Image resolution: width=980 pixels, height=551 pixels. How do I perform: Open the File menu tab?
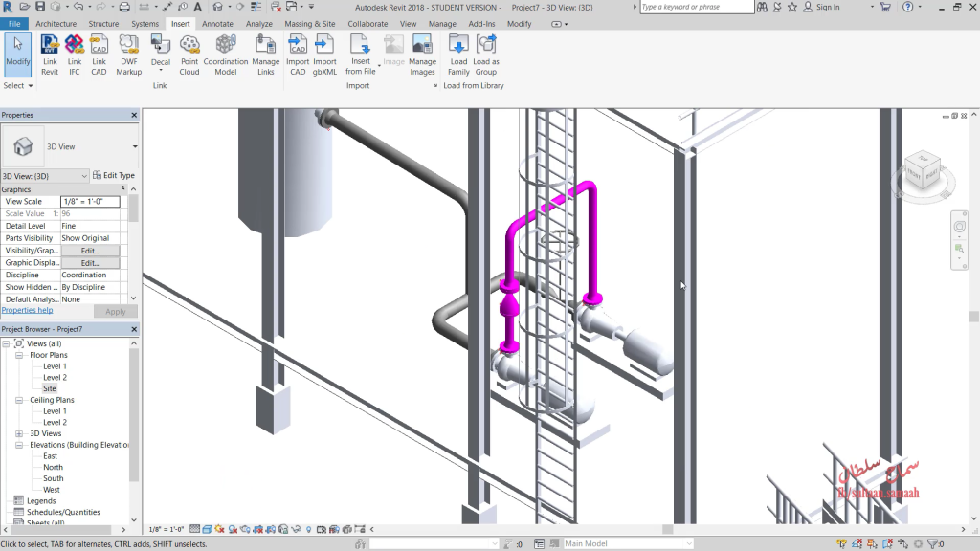[14, 24]
